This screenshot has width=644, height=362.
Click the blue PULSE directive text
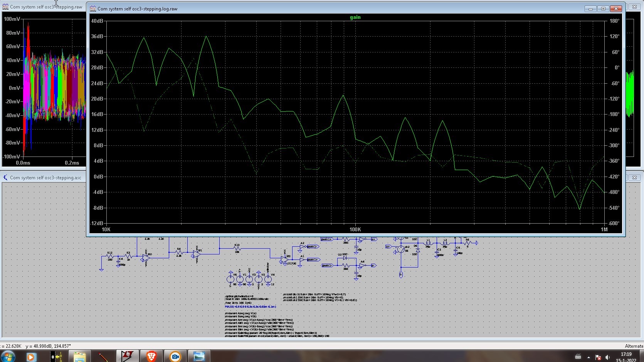(250, 306)
